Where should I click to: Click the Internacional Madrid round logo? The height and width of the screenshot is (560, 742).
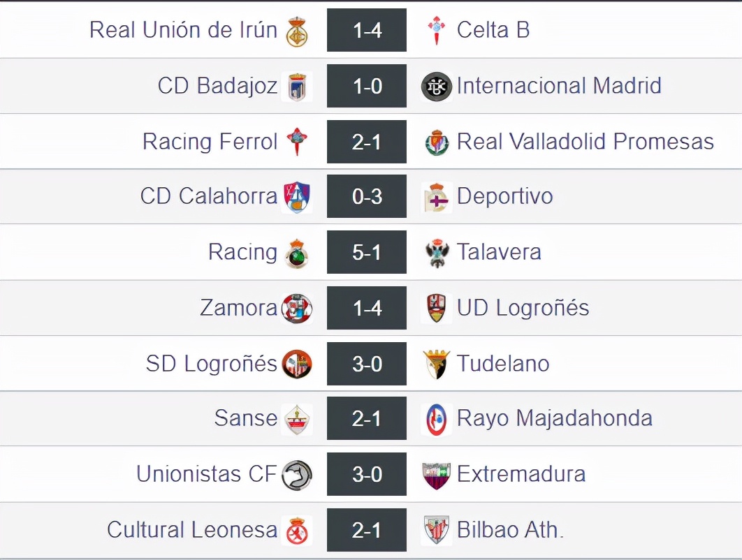tap(437, 87)
